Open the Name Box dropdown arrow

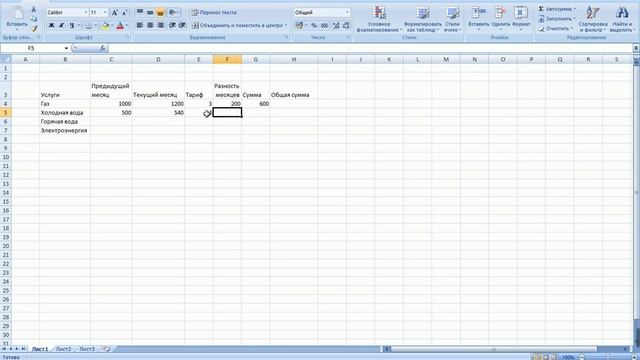[66, 48]
